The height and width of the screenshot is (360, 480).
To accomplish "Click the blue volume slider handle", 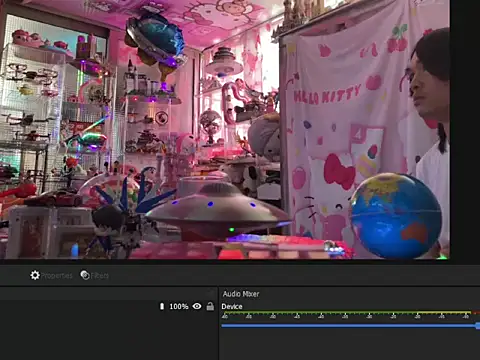I will 478,326.
